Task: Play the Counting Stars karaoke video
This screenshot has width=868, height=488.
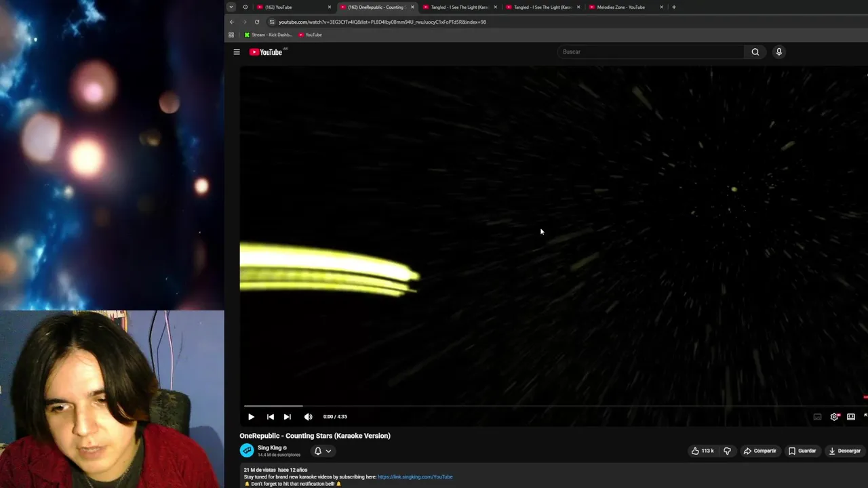Action: [x=251, y=417]
